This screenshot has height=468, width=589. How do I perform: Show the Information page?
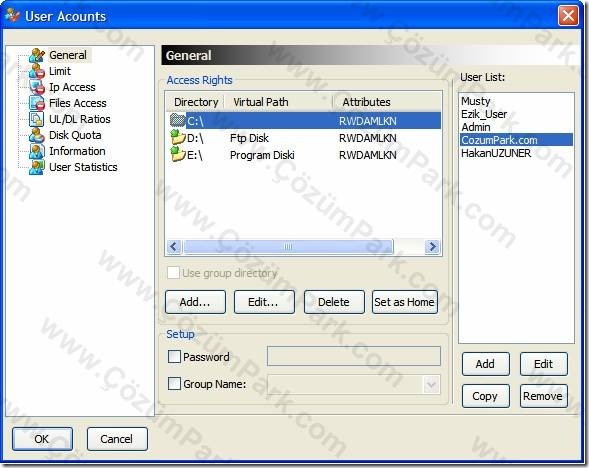click(77, 151)
